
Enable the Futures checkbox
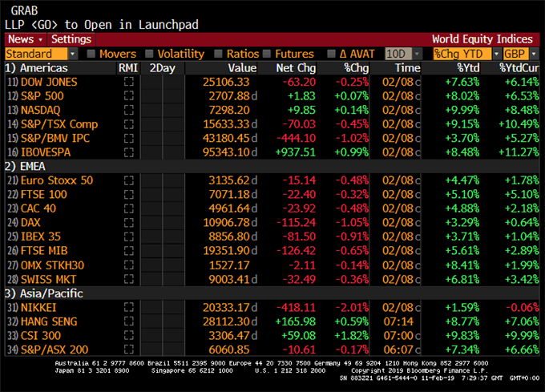tap(267, 54)
